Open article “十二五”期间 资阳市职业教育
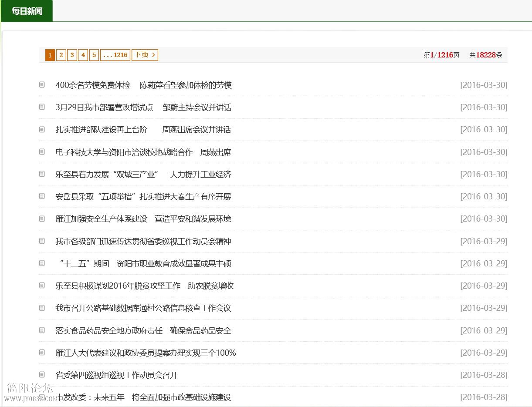The height and width of the screenshot is (407, 532). coord(145,264)
